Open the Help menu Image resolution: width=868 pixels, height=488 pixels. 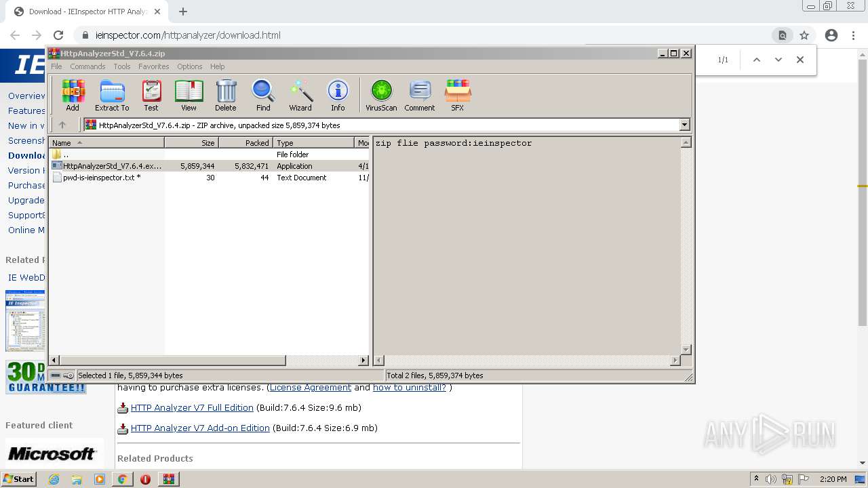tap(217, 66)
